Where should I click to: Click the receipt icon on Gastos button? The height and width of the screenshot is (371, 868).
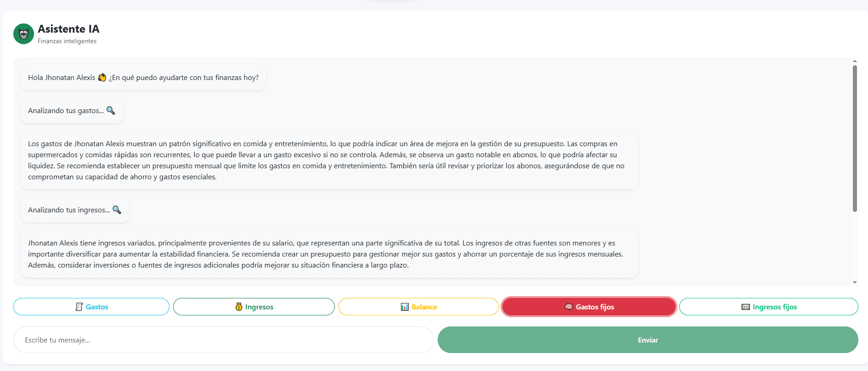pos(79,307)
